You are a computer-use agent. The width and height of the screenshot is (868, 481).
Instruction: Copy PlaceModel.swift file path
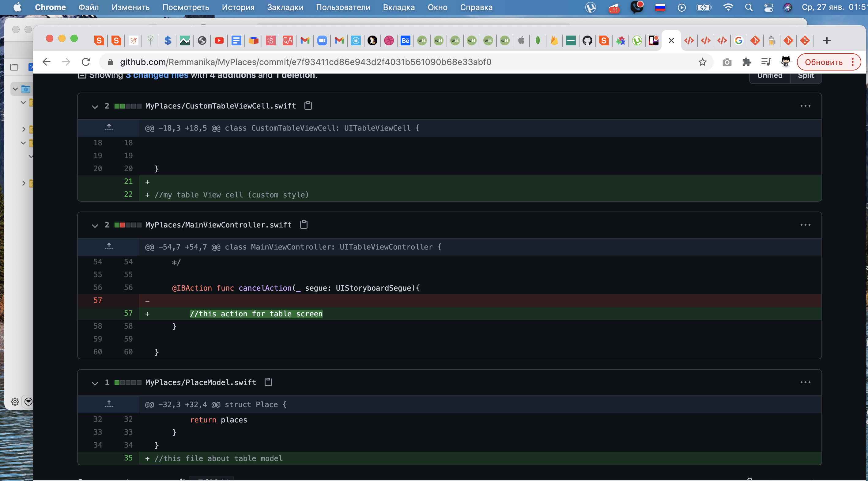point(268,382)
